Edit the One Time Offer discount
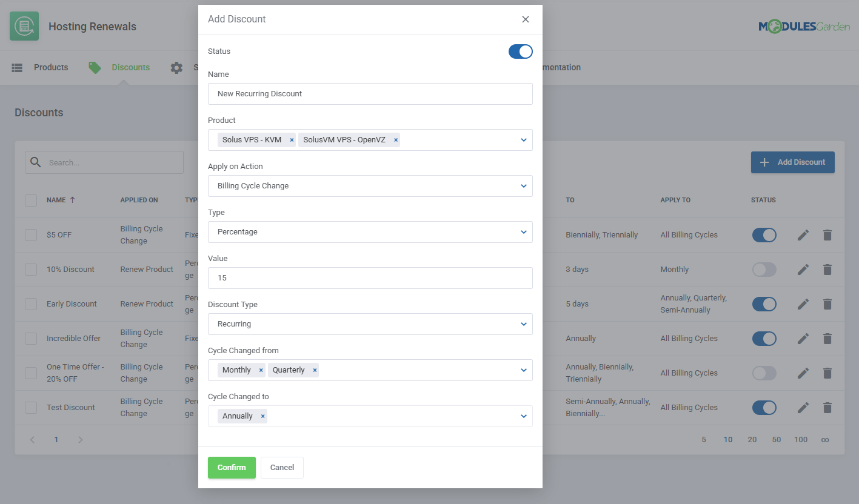Image resolution: width=859 pixels, height=504 pixels. click(x=803, y=373)
